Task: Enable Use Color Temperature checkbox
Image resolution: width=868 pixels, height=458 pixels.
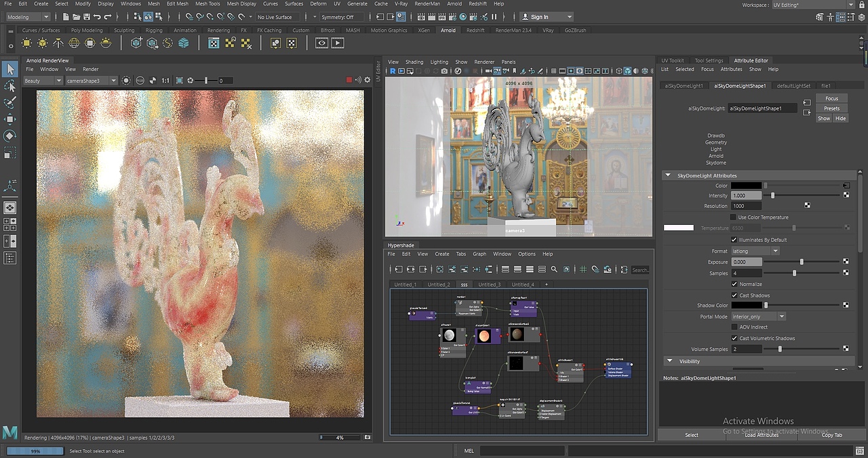Action: pyautogui.click(x=733, y=217)
